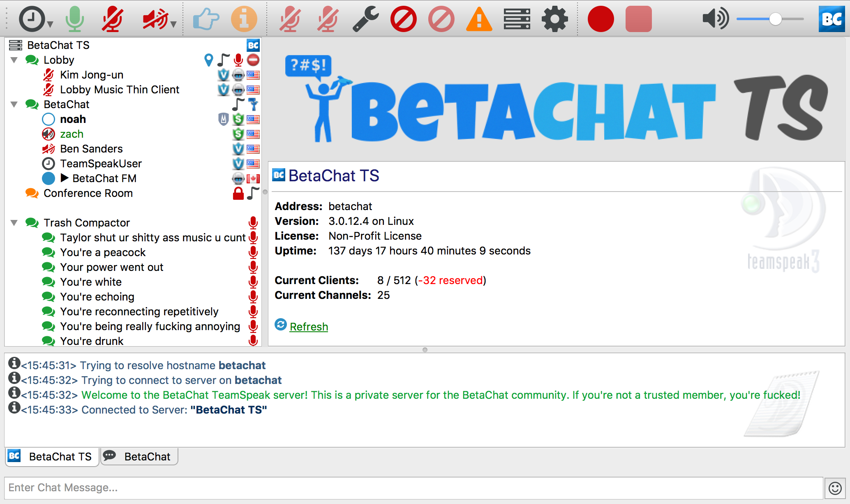Click BetaChat channel music note icon
The width and height of the screenshot is (850, 504).
pos(238,104)
